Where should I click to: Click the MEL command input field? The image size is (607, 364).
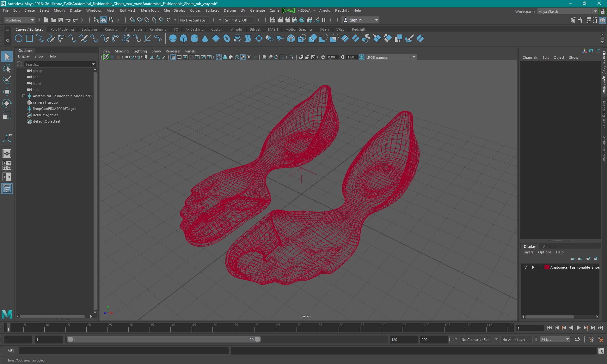pos(123,351)
